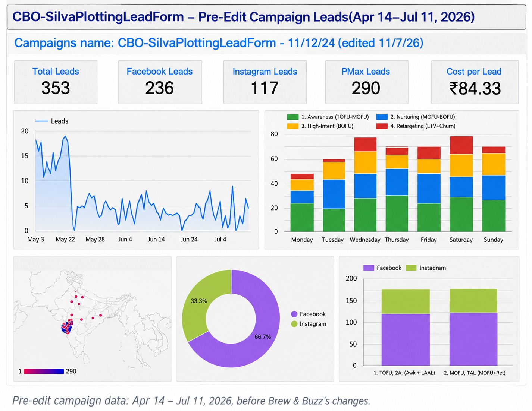Click Instagram legend dot beside donut chart
Viewport: 532px width, 411px height.
[x=294, y=324]
